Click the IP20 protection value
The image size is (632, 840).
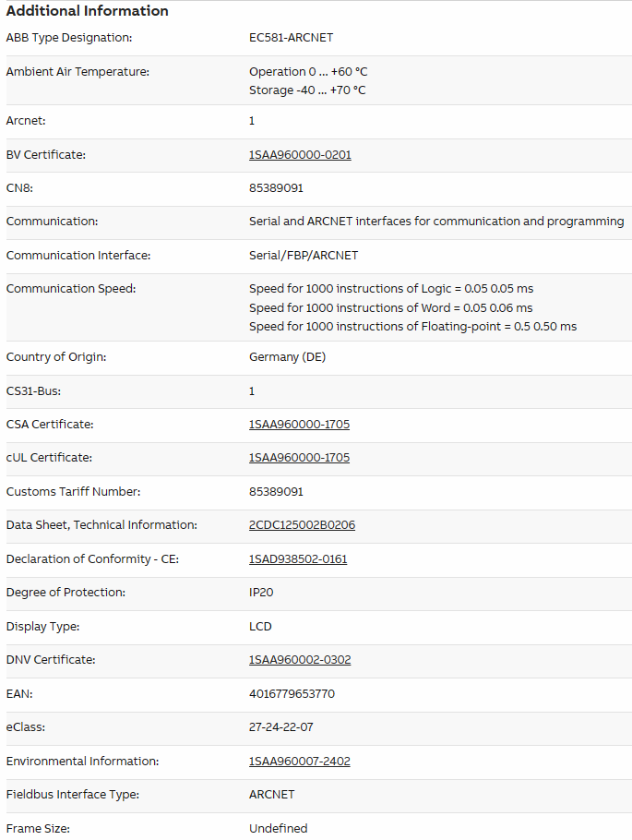[261, 593]
